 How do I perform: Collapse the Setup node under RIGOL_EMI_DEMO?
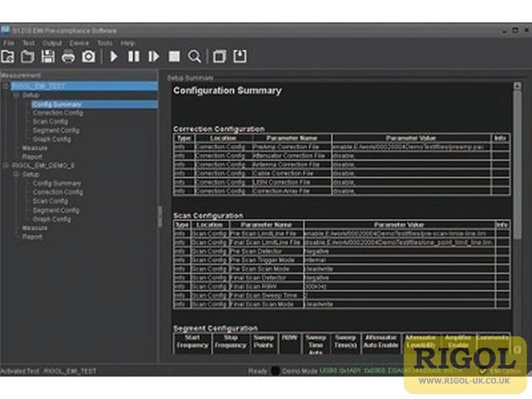(16, 174)
